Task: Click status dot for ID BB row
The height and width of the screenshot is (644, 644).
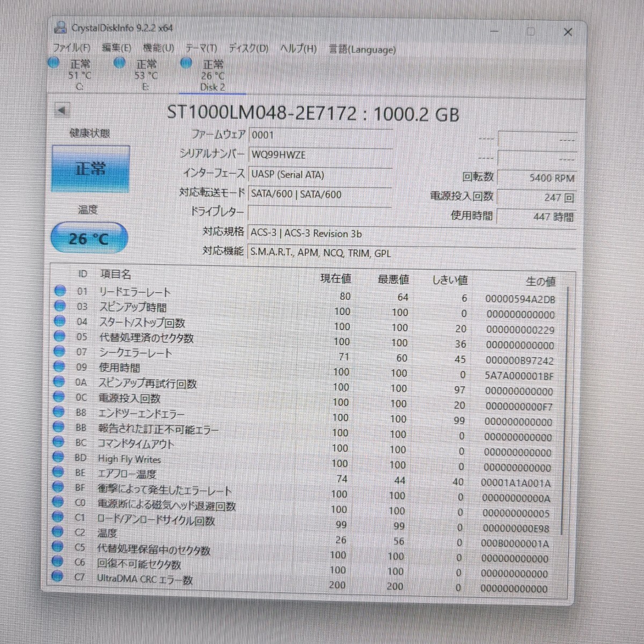Action: 58,427
